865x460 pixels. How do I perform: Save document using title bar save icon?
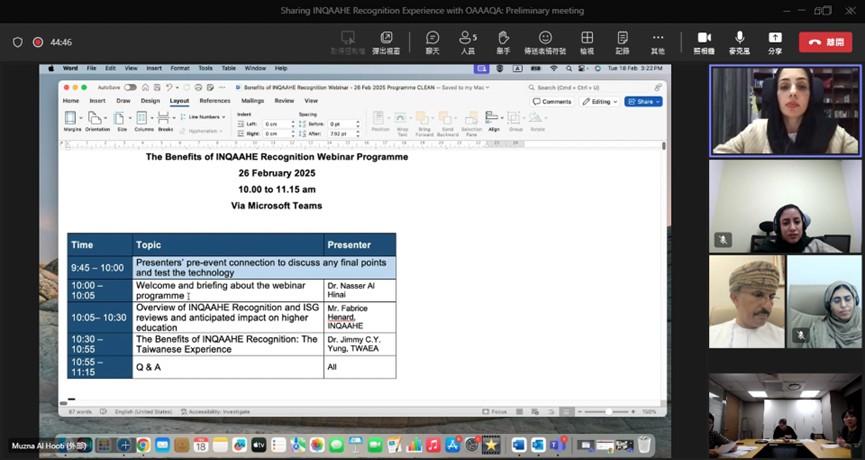coord(157,87)
